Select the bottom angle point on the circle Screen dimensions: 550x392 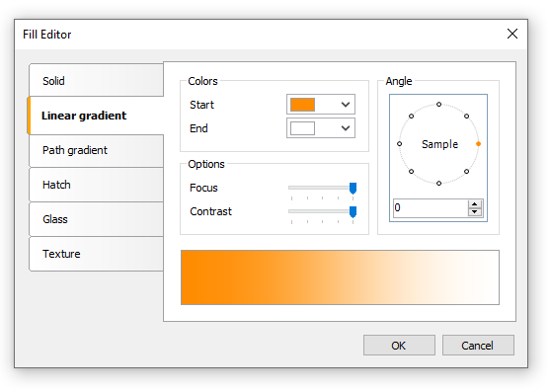point(438,183)
